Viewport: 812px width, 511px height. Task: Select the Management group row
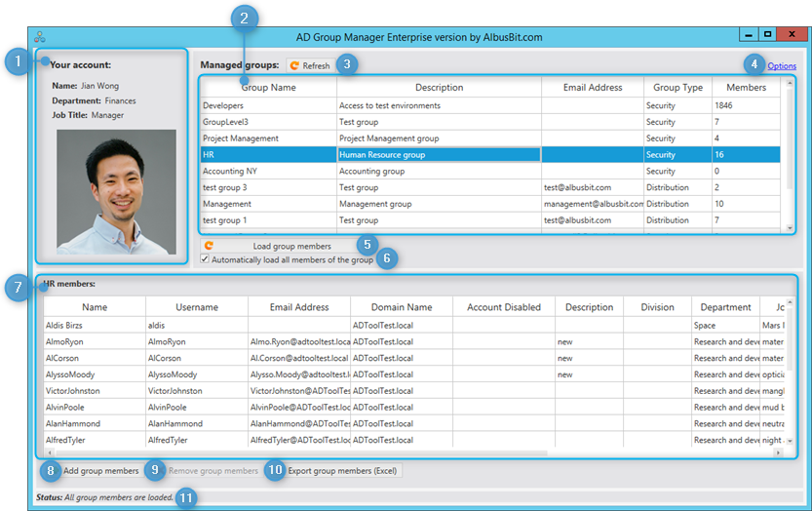(x=490, y=204)
